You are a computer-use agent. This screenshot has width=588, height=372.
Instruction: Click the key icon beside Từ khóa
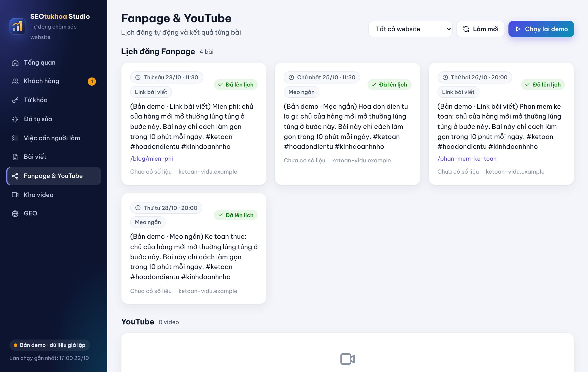click(15, 100)
